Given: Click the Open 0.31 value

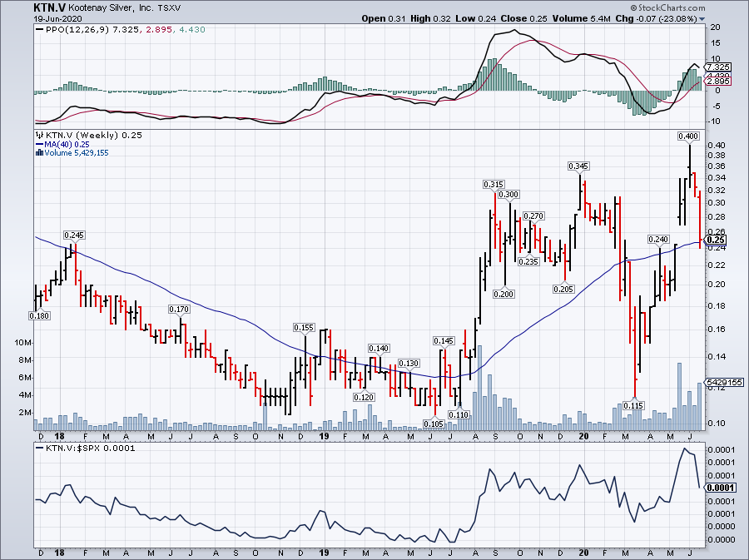Looking at the screenshot, I should coord(384,18).
